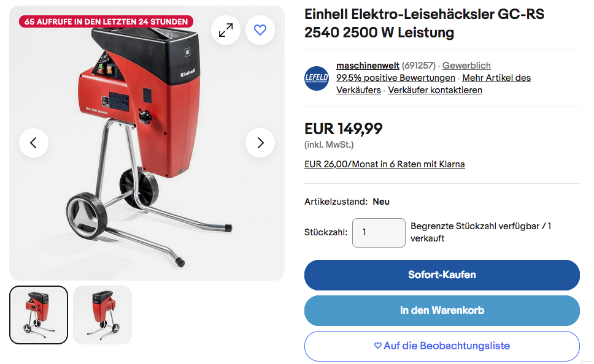Open the Gewerblich seller info link
This screenshot has height=364, width=594.
[466, 66]
